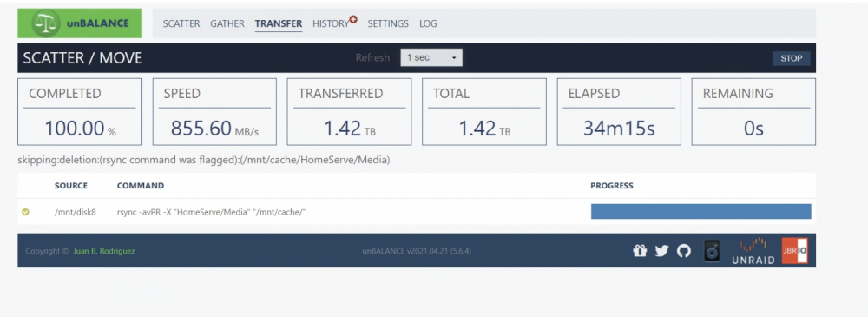868x317 pixels.
Task: Open the HISTORY tab
Action: click(331, 23)
